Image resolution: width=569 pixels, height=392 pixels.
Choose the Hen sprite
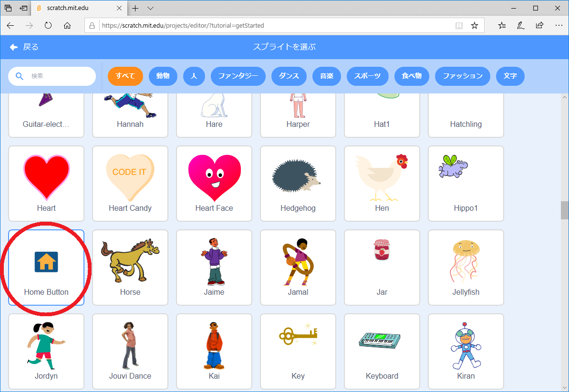click(382, 184)
